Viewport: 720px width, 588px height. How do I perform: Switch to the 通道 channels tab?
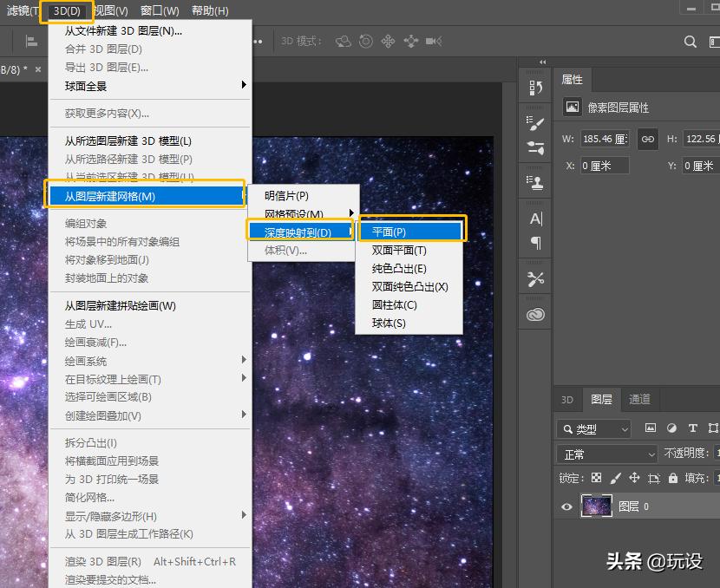pos(640,400)
